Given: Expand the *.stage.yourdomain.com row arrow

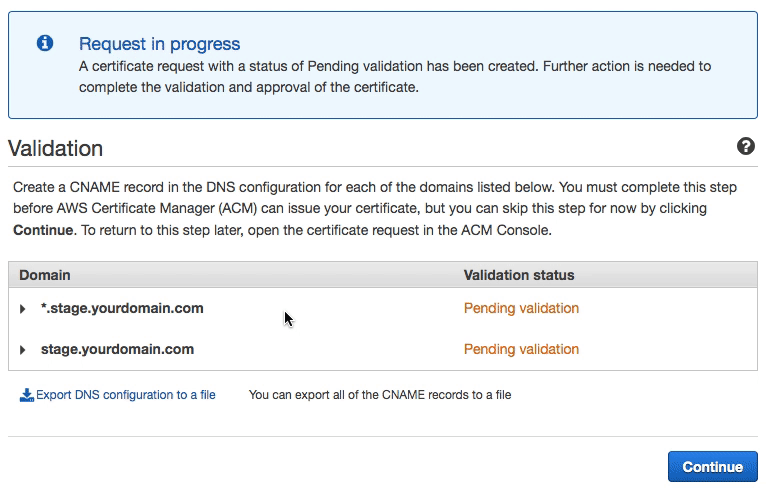Looking at the screenshot, I should point(22,309).
